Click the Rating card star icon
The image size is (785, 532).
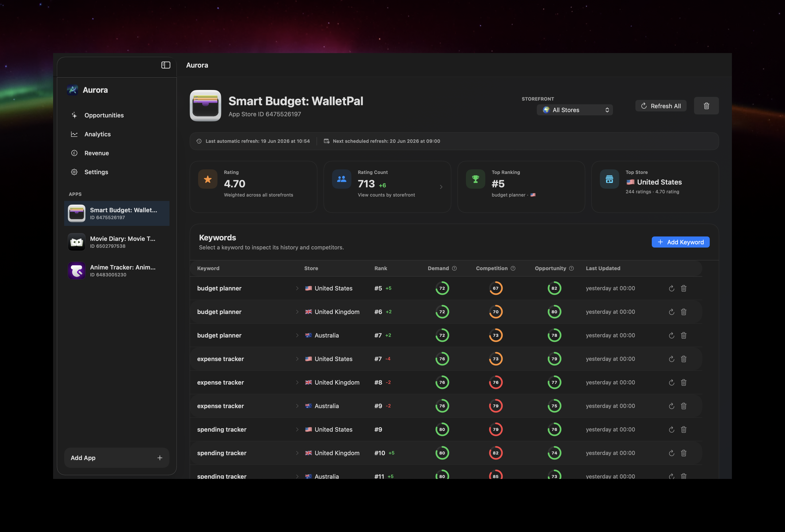(x=208, y=179)
